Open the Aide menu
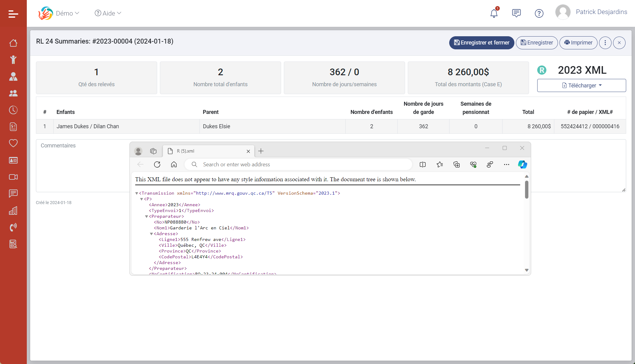 tap(108, 13)
